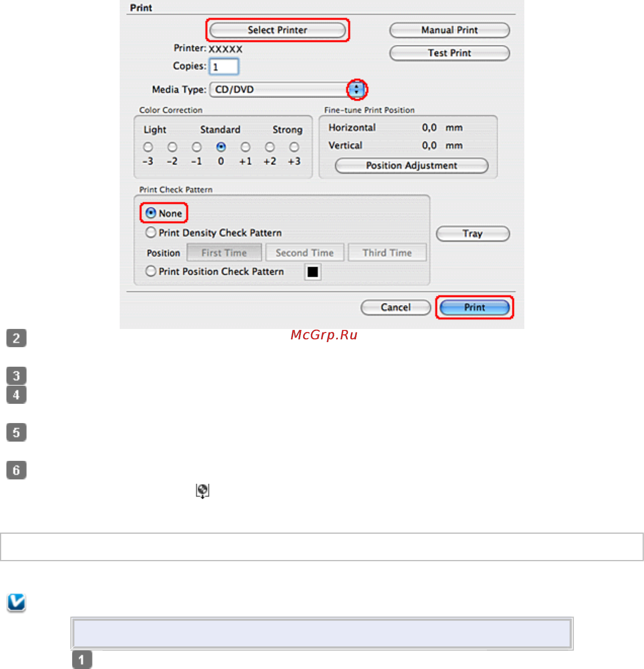Click the black color swatch

(x=313, y=272)
